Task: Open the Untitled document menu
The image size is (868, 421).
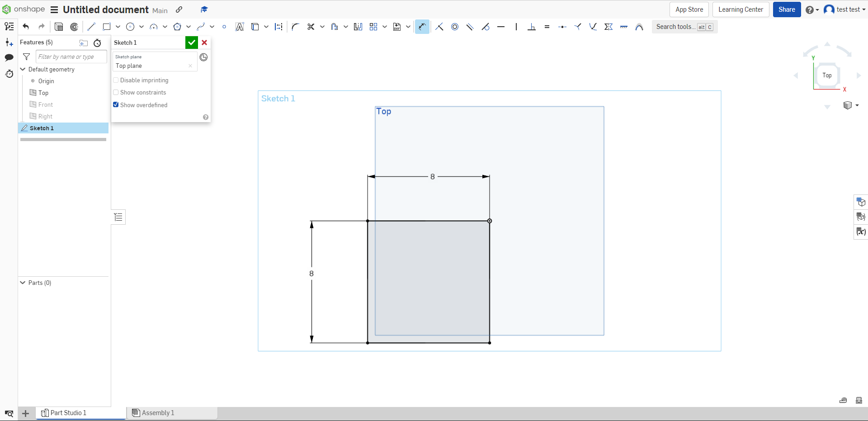Action: pyautogui.click(x=54, y=9)
